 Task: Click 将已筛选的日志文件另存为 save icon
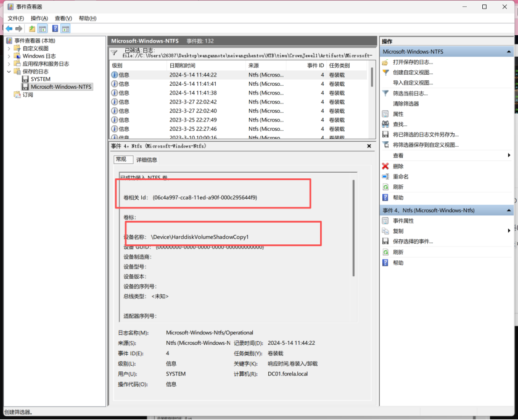(385, 134)
